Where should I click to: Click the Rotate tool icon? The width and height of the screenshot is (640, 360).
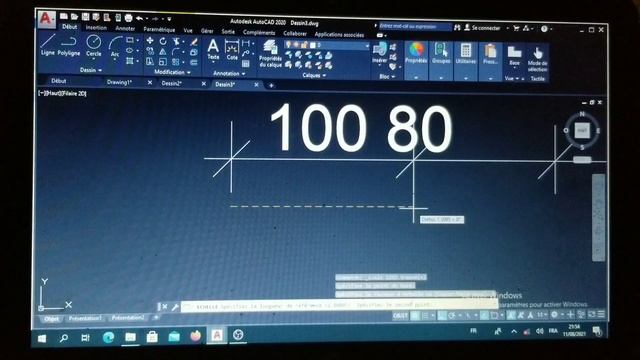pyautogui.click(x=162, y=41)
